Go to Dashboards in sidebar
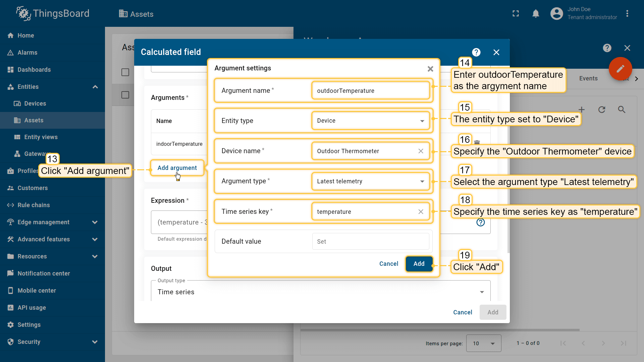The width and height of the screenshot is (644, 362). click(x=34, y=70)
